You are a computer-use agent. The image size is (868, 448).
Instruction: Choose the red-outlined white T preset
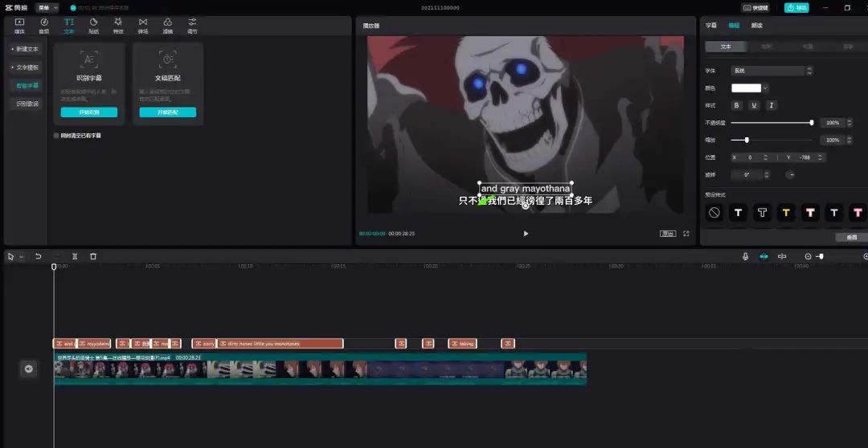click(x=810, y=213)
